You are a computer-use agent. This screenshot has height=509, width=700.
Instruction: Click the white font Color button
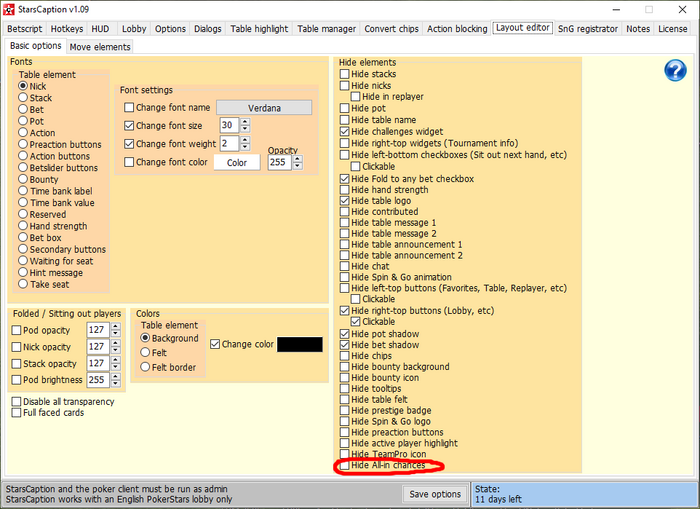237,162
